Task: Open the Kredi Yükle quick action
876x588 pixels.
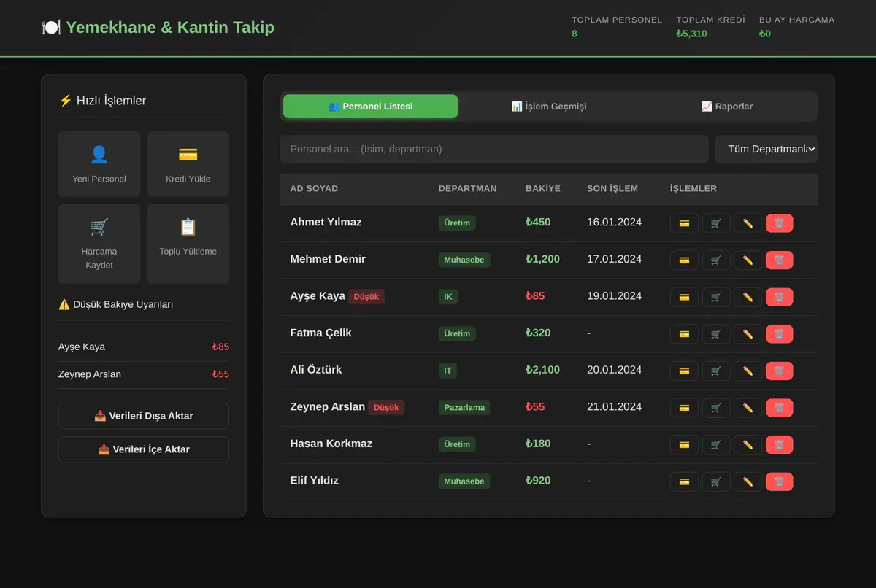Action: tap(188, 164)
